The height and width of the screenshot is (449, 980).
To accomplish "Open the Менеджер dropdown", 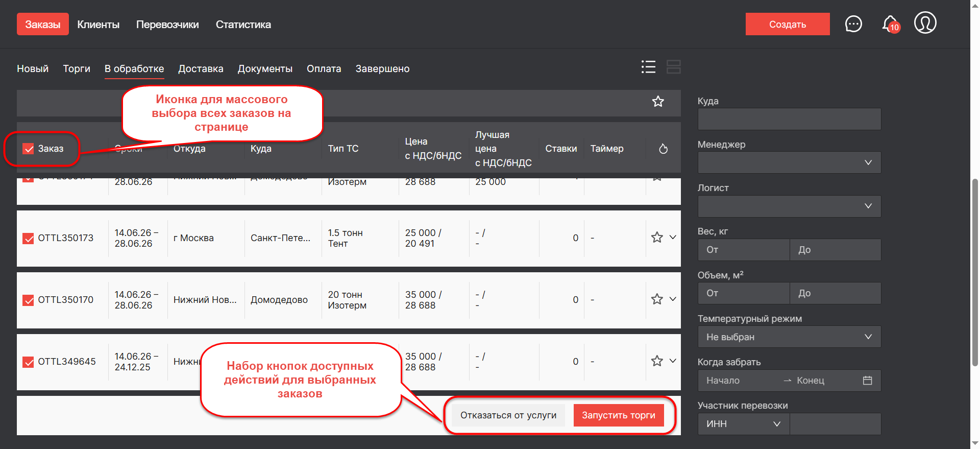I will click(789, 162).
